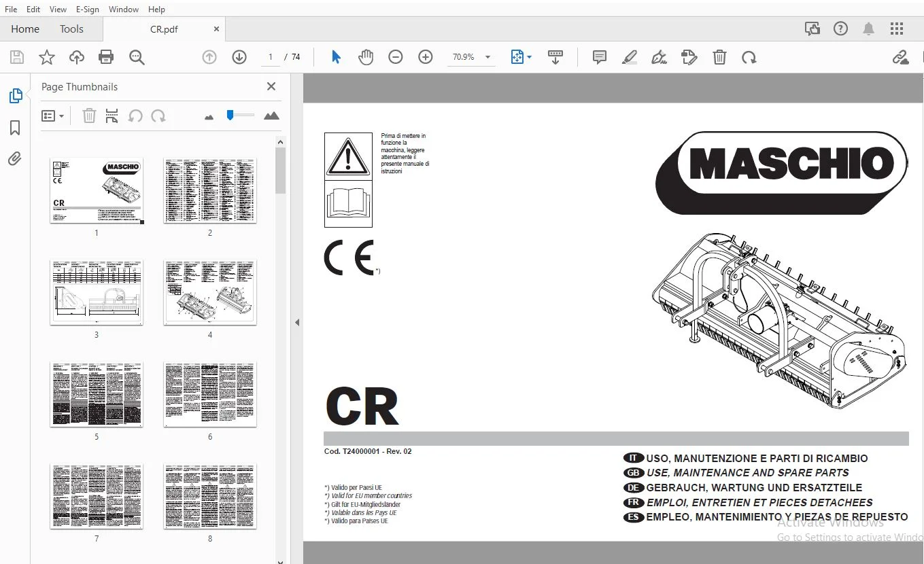Viewport: 924px width, 564px height.
Task: Click the share feedback chat icon
Action: point(812,29)
